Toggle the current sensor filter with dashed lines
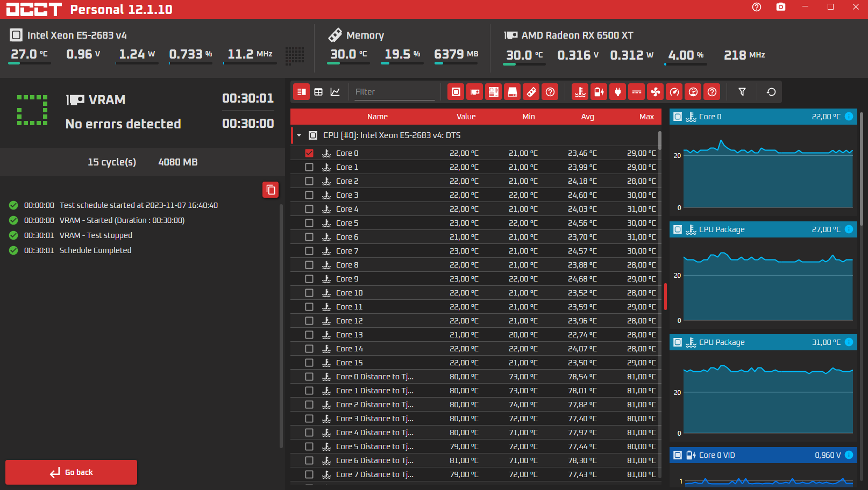Image resolution: width=868 pixels, height=490 pixels. [x=637, y=92]
